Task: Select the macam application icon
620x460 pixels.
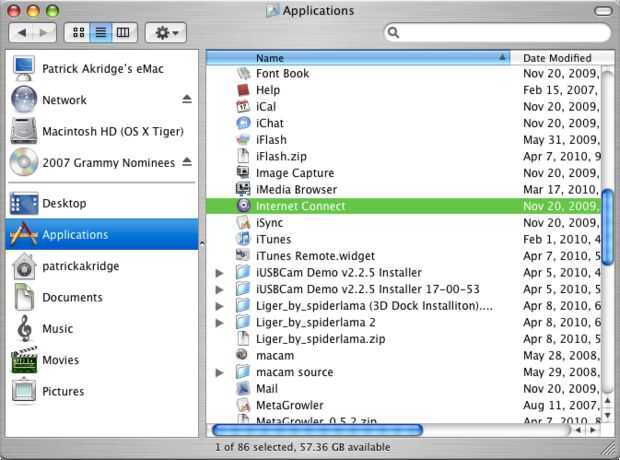Action: pyautogui.click(x=242, y=355)
